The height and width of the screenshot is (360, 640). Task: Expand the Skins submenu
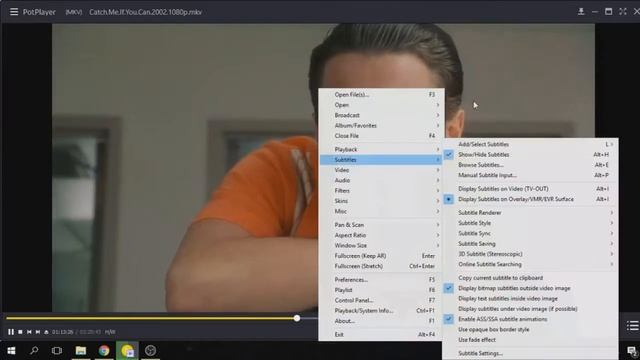click(x=381, y=201)
